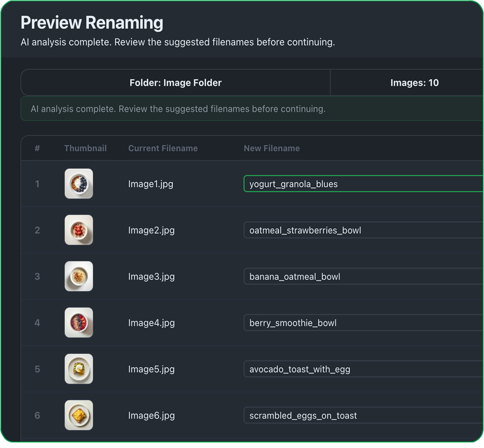Image resolution: width=484 pixels, height=448 pixels.
Task: Select the Image2.jpg current filename
Action: pos(151,231)
